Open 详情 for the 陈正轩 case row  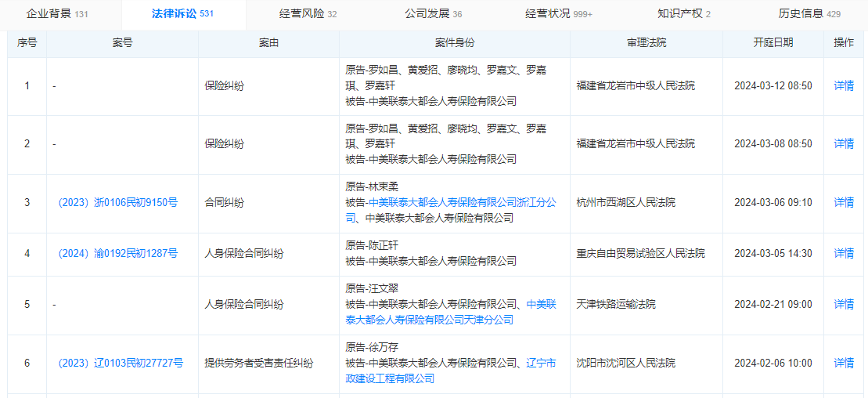pos(844,253)
